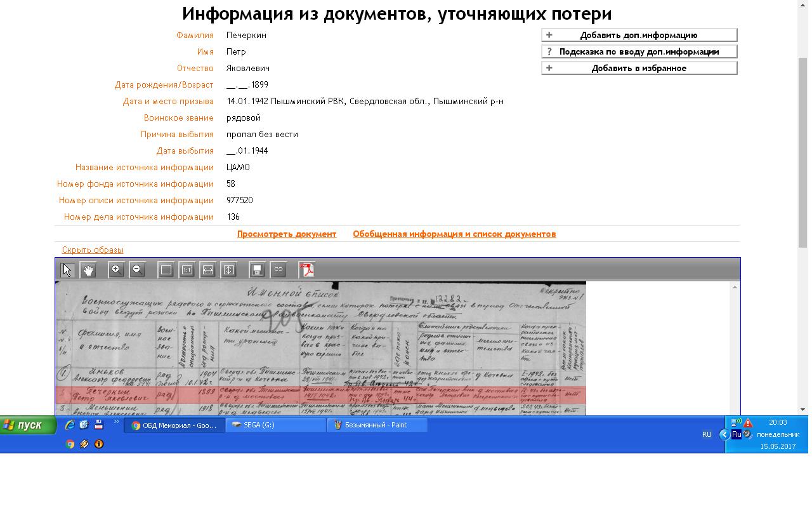The image size is (812, 508).
Task: Switch to the 'Безымянный - Paint' taskbar window
Action: coord(377,425)
